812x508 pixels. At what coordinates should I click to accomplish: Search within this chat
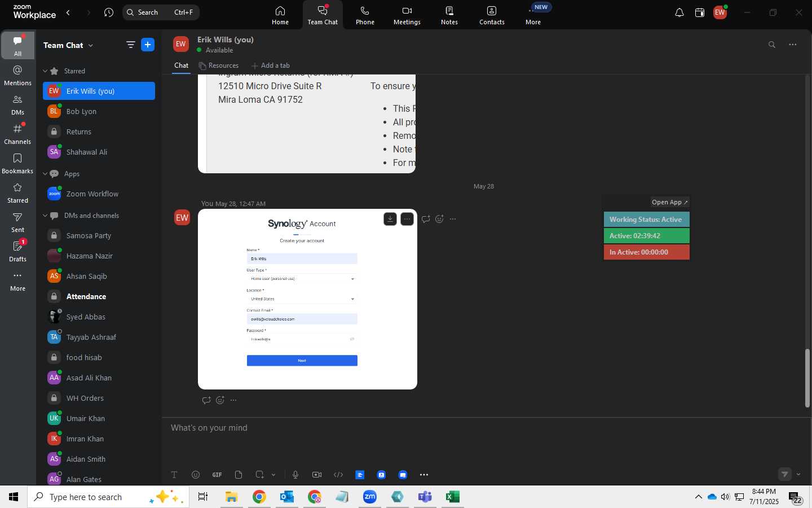pos(772,45)
